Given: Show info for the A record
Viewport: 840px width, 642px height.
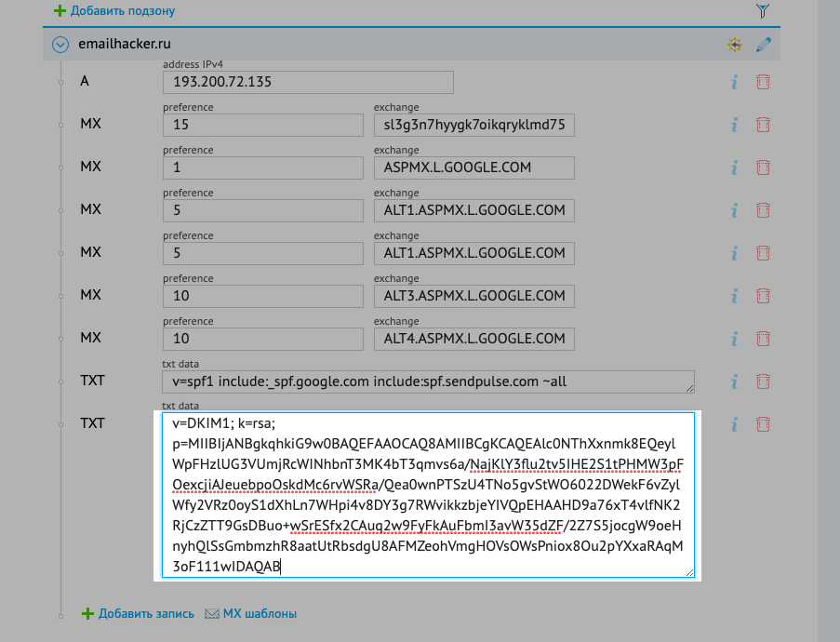Looking at the screenshot, I should coord(734,82).
